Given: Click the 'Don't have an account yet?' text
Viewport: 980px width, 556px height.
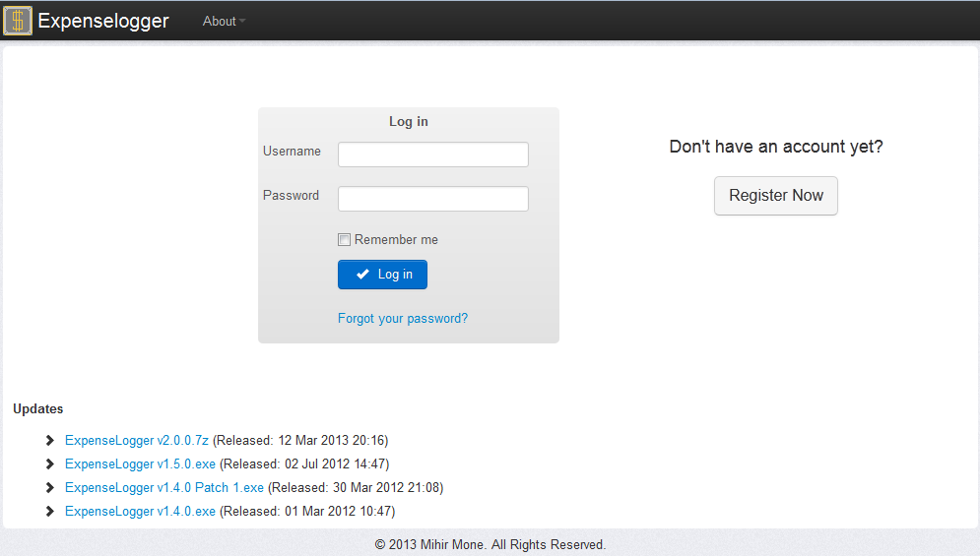Looking at the screenshot, I should point(775,147).
